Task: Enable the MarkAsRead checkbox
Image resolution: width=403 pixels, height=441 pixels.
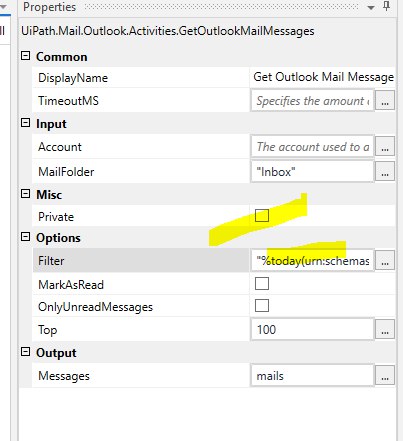Action: [x=262, y=284]
